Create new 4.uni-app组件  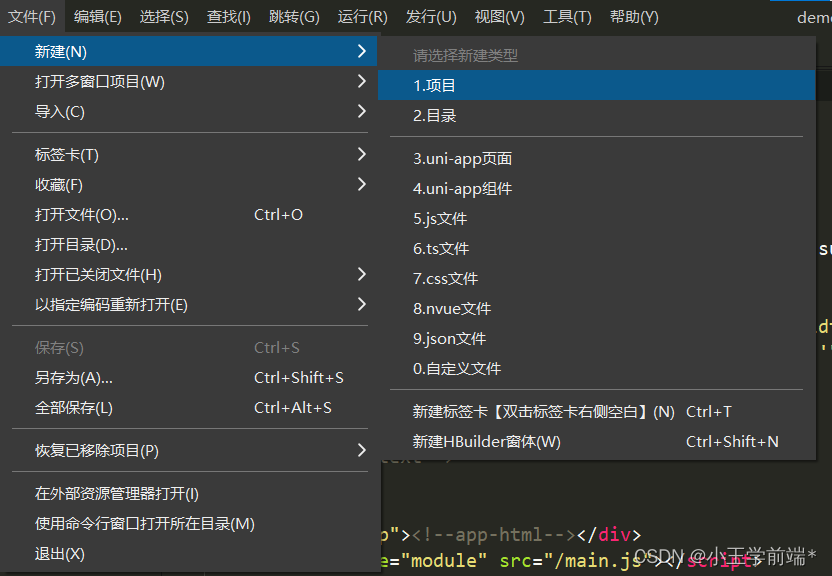click(x=596, y=189)
